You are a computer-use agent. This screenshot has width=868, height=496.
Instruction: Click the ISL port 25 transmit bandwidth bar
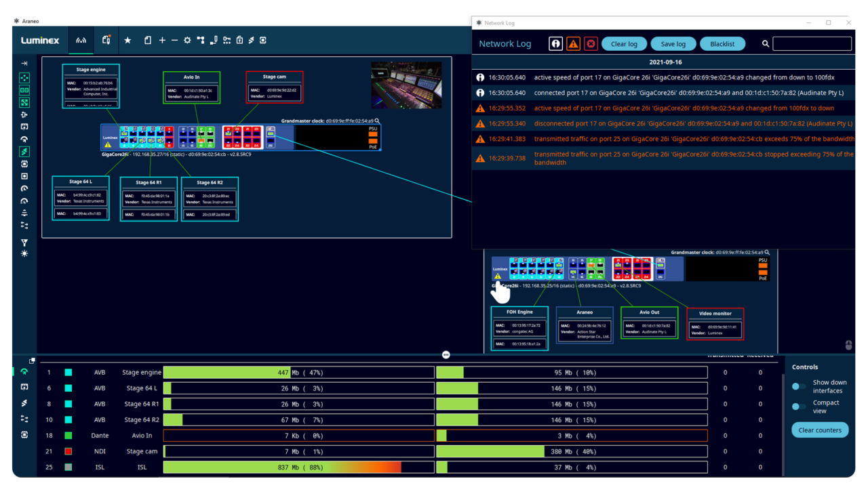(x=299, y=467)
